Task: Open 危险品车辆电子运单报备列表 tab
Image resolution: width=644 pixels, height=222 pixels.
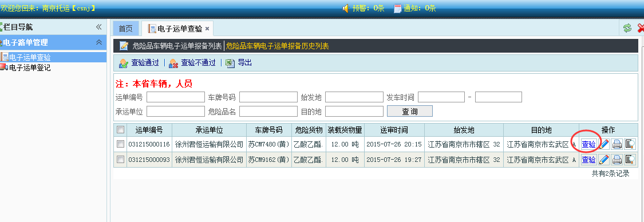Action: (x=177, y=46)
